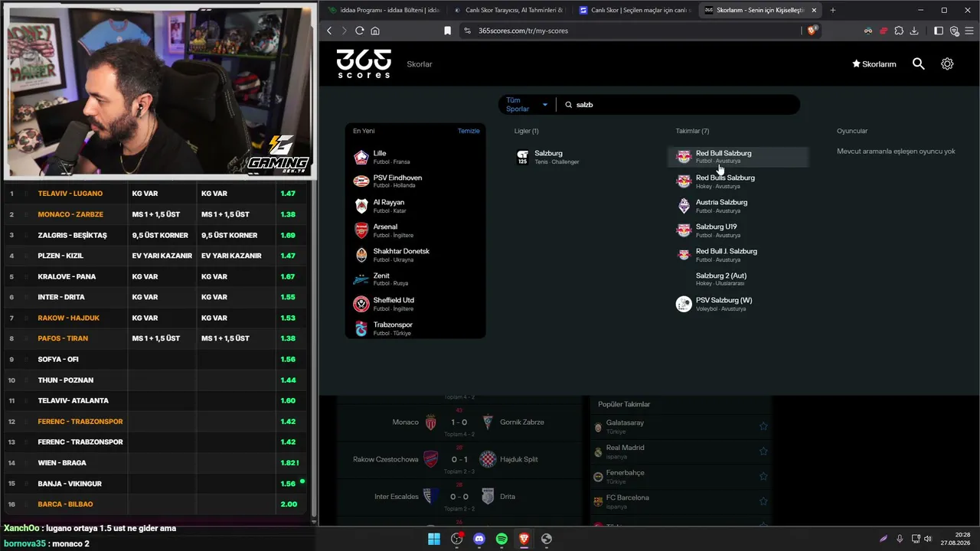
Task: Click the Trabzonspor club crest
Action: tap(361, 328)
